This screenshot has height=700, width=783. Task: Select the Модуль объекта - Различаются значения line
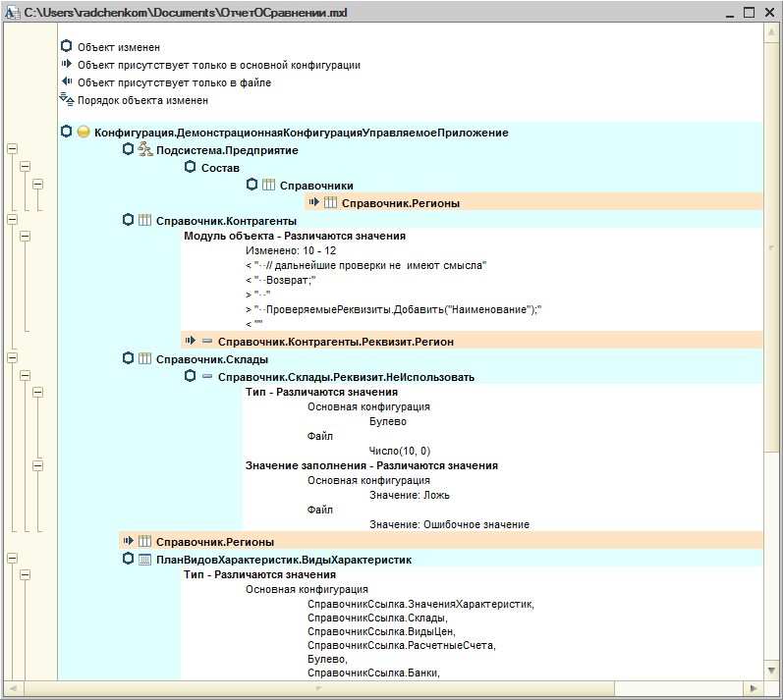click(x=295, y=236)
